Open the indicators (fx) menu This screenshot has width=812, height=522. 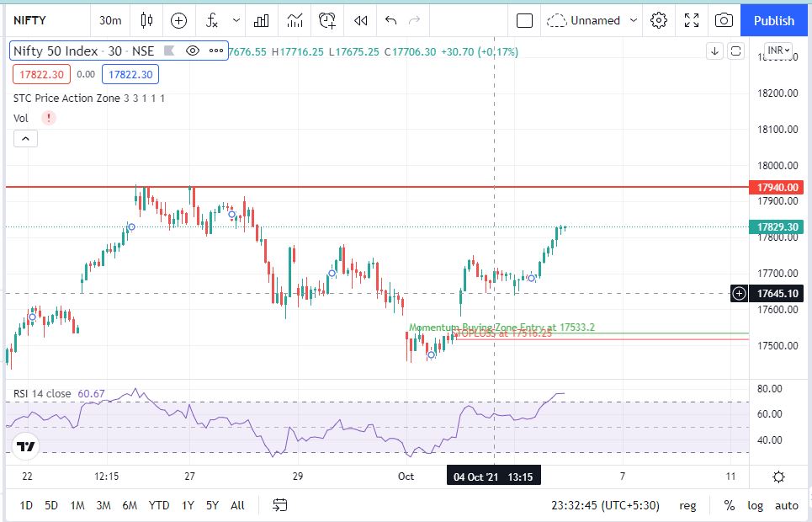click(213, 20)
